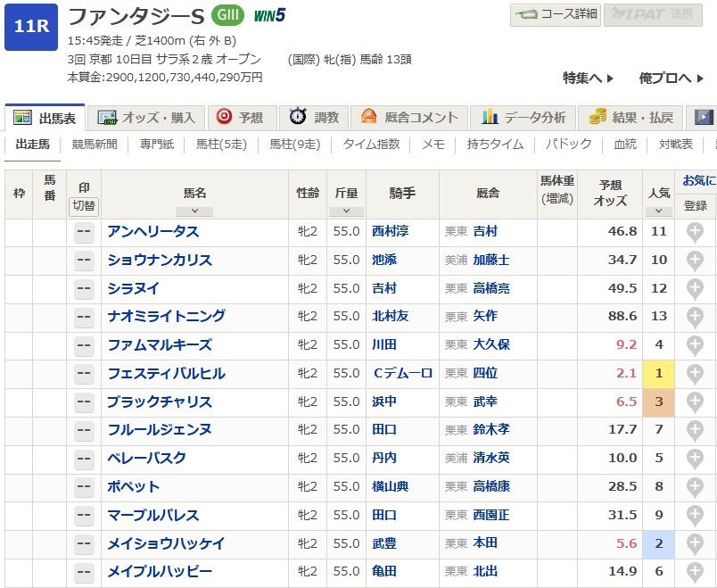
Task: Click the plus icon for フェスティバルヒル
Action: pos(695,374)
